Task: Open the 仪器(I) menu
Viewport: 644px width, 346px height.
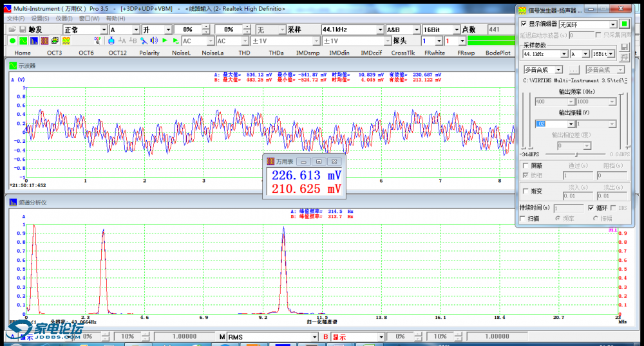Action: (64, 19)
